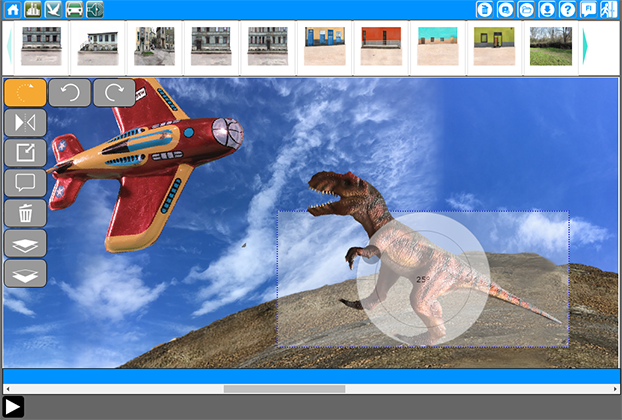The width and height of the screenshot is (622, 420).
Task: Click the 25° rotation dial center
Action: [x=423, y=279]
